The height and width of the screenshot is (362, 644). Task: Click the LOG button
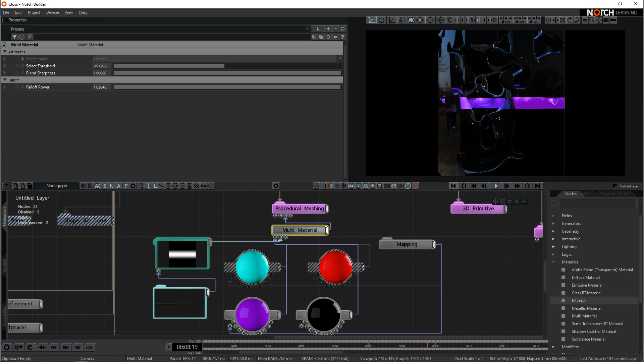[89, 347]
